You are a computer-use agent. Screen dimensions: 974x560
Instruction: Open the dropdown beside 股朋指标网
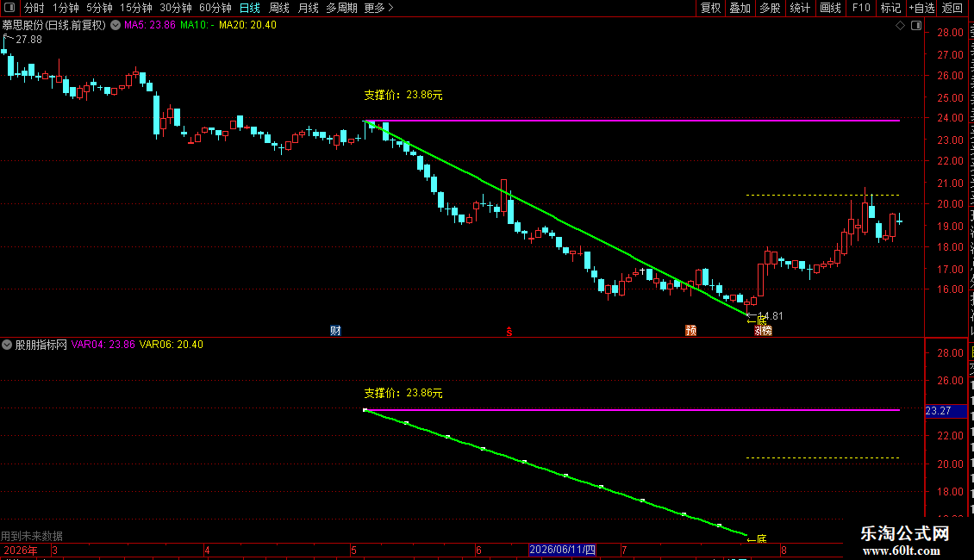[7, 345]
